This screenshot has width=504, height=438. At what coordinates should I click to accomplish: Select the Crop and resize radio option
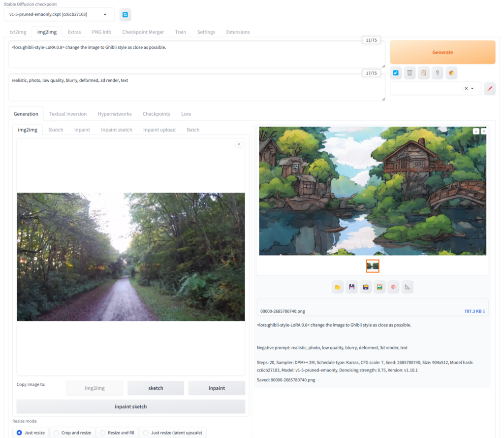pyautogui.click(x=72, y=433)
